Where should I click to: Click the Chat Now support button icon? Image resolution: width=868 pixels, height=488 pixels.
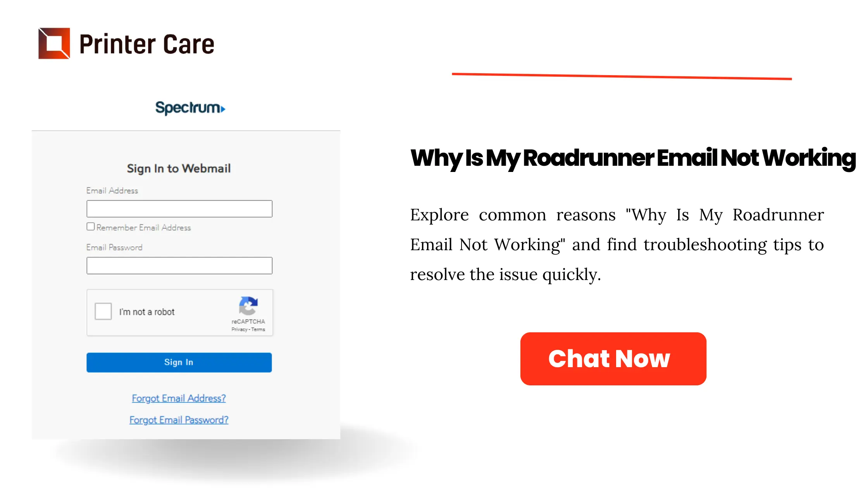613,358
